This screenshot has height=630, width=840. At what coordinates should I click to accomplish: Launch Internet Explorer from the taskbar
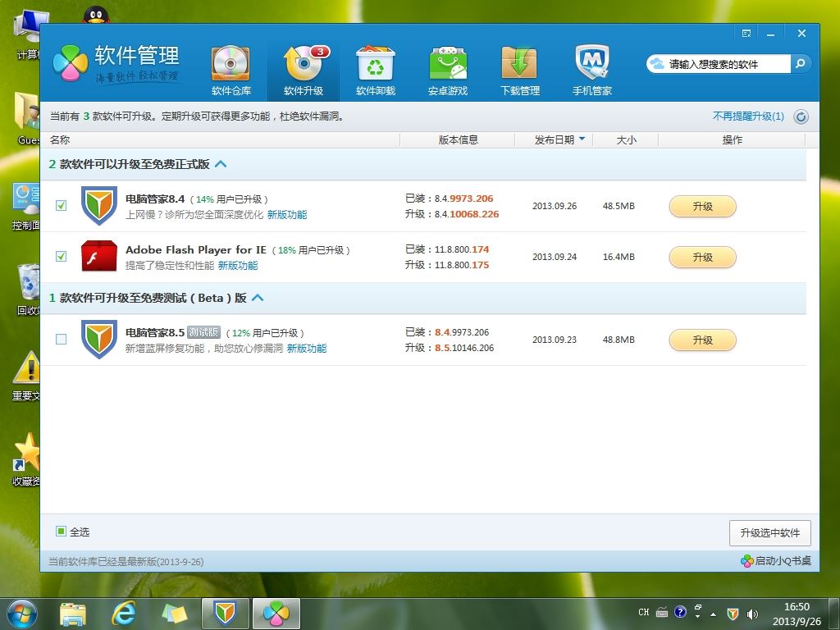pyautogui.click(x=124, y=614)
